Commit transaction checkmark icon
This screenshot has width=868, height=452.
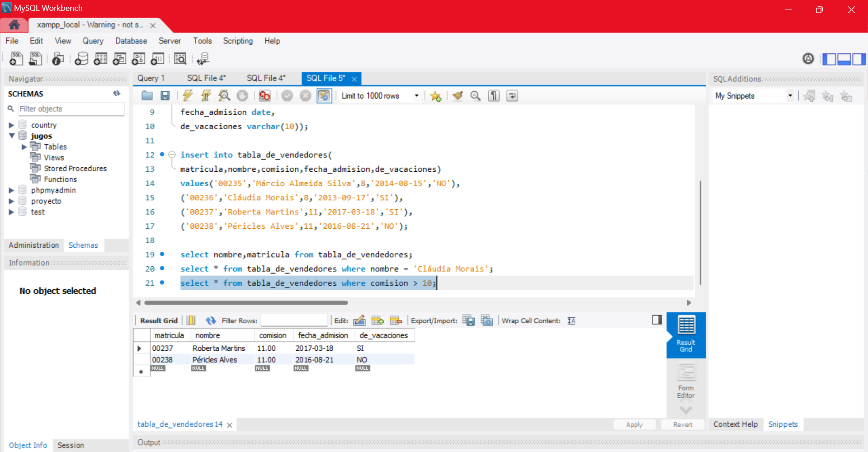[x=287, y=95]
